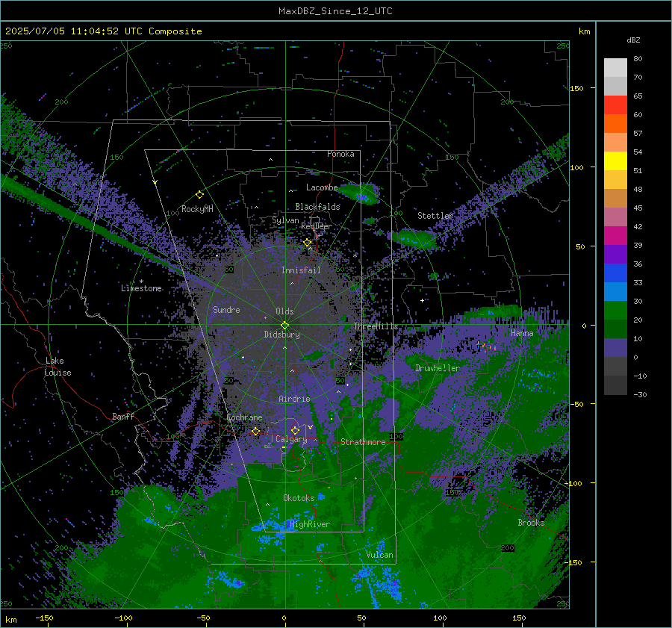Select the magenta 39-42 dBZ legend swatch

coord(615,235)
